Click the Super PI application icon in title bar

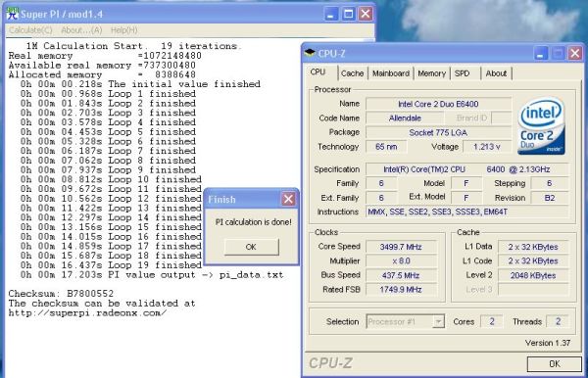coord(13,14)
